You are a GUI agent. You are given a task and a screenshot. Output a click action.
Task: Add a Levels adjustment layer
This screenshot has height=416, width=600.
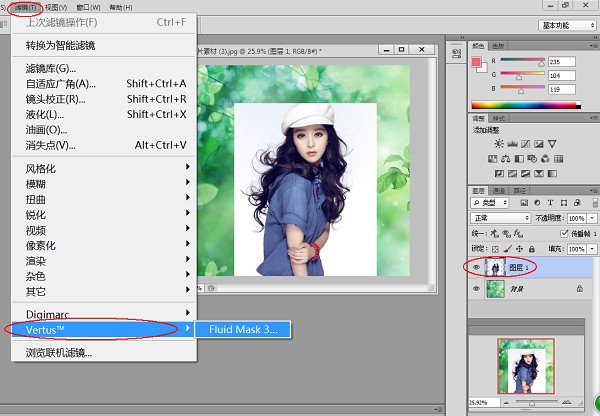(512, 144)
